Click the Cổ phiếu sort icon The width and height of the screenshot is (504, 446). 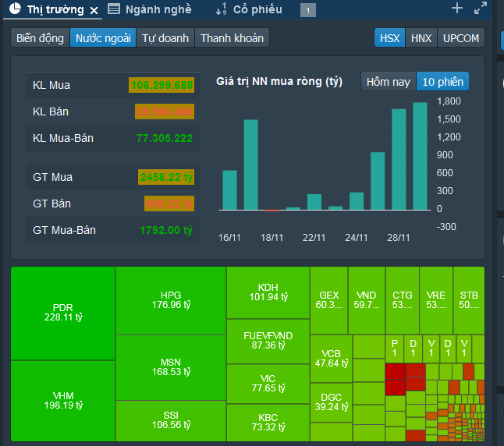[x=221, y=9]
